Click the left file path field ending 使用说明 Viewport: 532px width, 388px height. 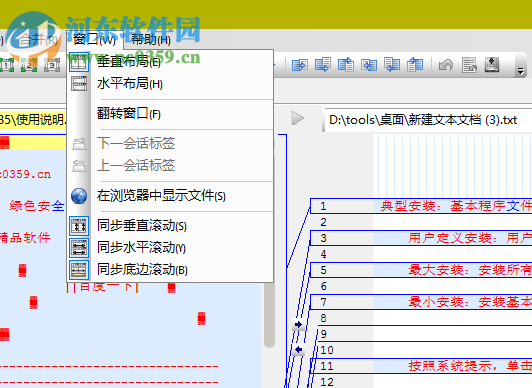33,120
